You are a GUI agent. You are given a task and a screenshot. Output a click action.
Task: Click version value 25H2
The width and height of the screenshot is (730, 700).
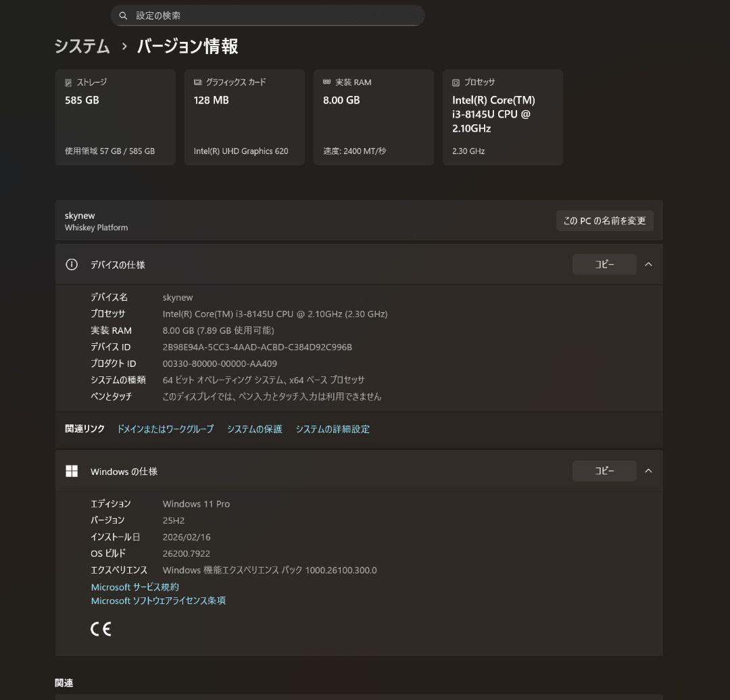pyautogui.click(x=174, y=520)
